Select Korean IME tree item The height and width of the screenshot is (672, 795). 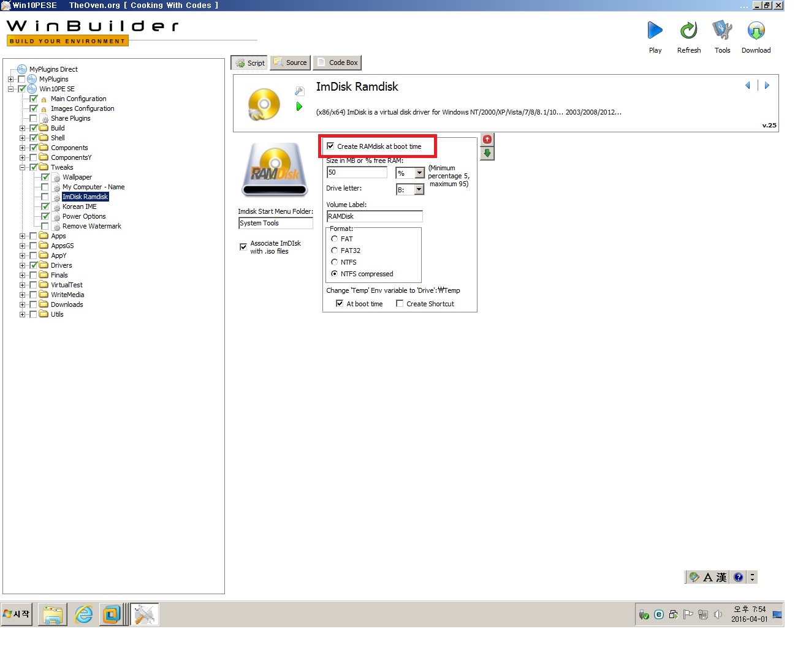coord(79,206)
